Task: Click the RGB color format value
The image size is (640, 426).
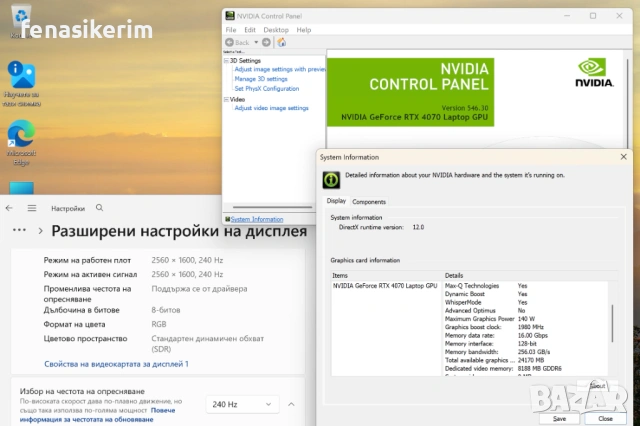Action: pyautogui.click(x=159, y=324)
